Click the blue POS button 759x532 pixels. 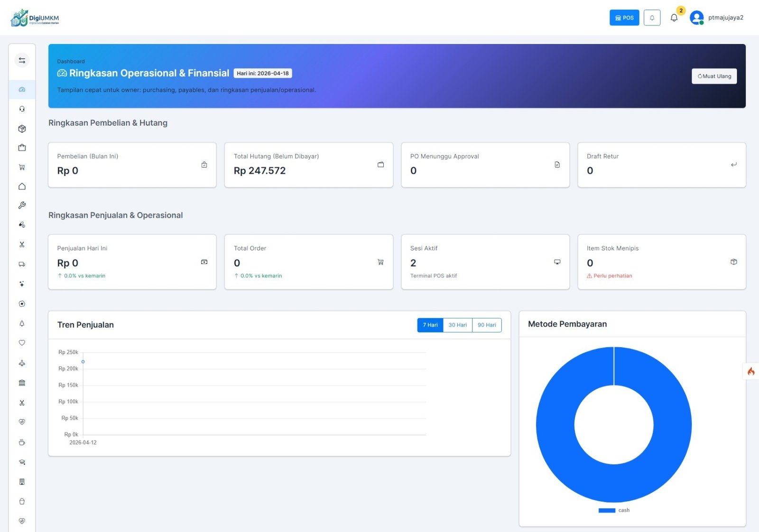tap(624, 18)
